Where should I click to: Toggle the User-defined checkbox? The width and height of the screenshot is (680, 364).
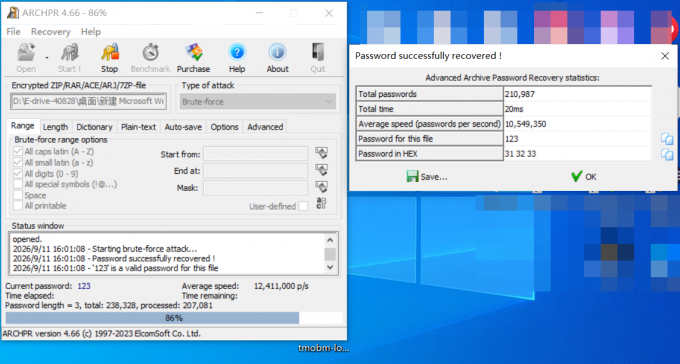(303, 206)
